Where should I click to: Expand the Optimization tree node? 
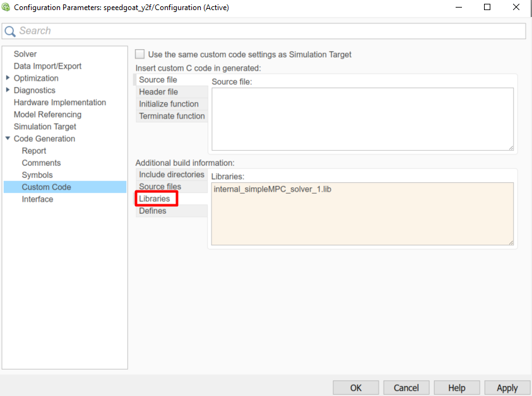coord(8,78)
